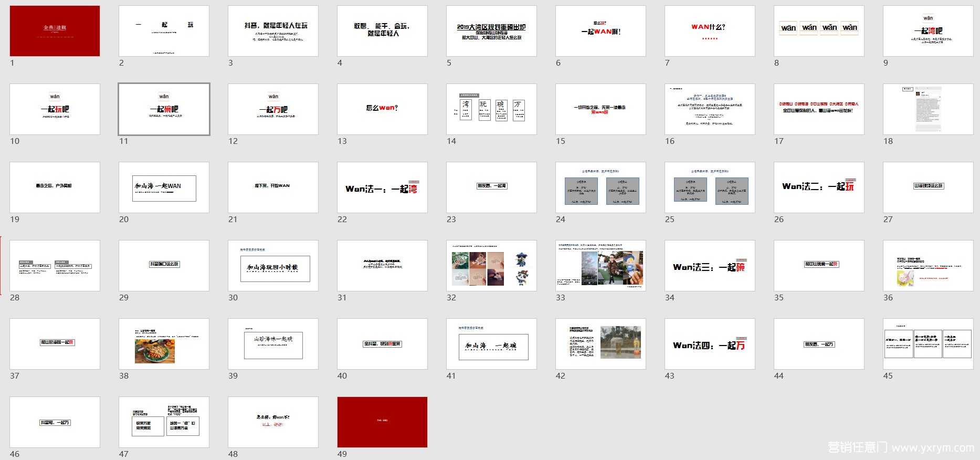The height and width of the screenshot is (460, 980).
Task: Choose slide 43 titled 'Wan法四'
Action: [710, 344]
